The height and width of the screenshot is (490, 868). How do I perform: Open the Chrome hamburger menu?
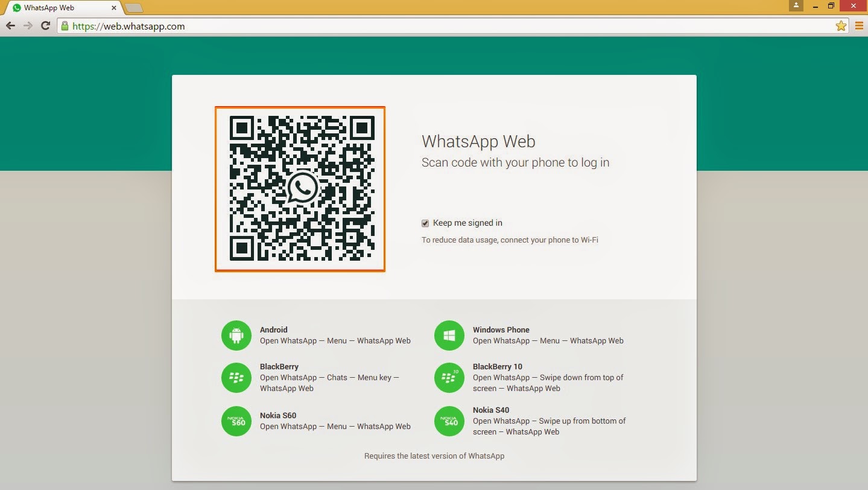coord(859,26)
